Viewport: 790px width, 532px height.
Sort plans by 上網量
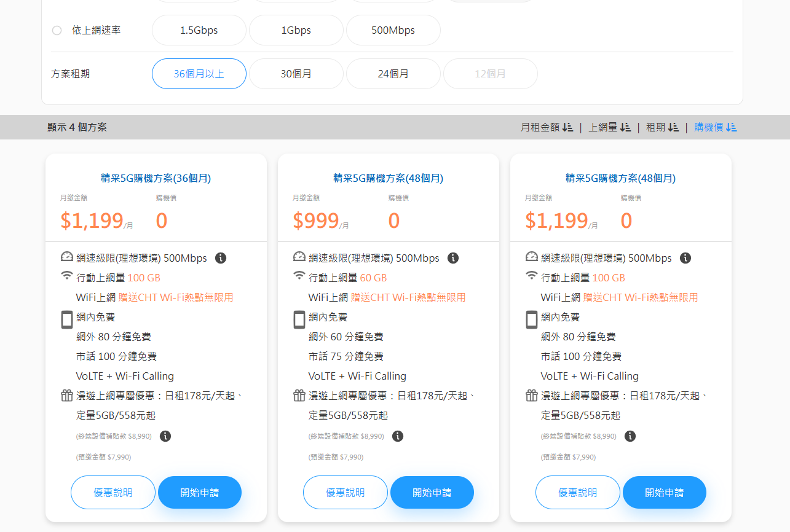(x=609, y=127)
